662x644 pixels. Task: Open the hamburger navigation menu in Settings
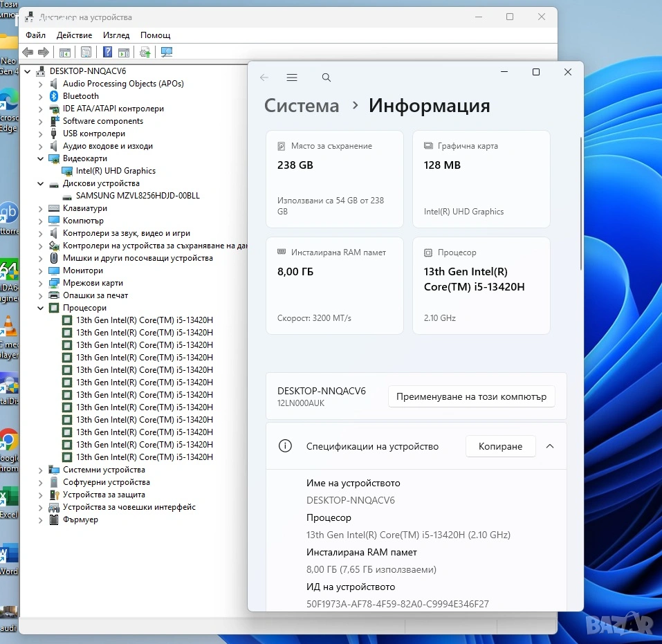292,77
